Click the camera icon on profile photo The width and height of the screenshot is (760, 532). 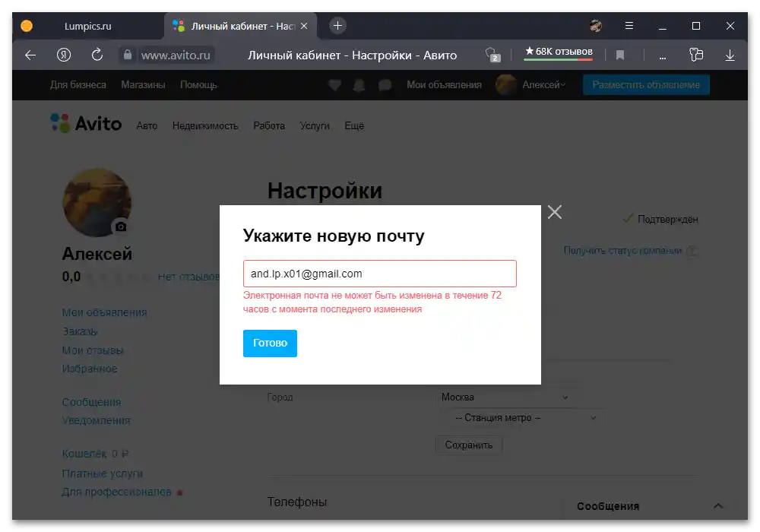point(121,226)
